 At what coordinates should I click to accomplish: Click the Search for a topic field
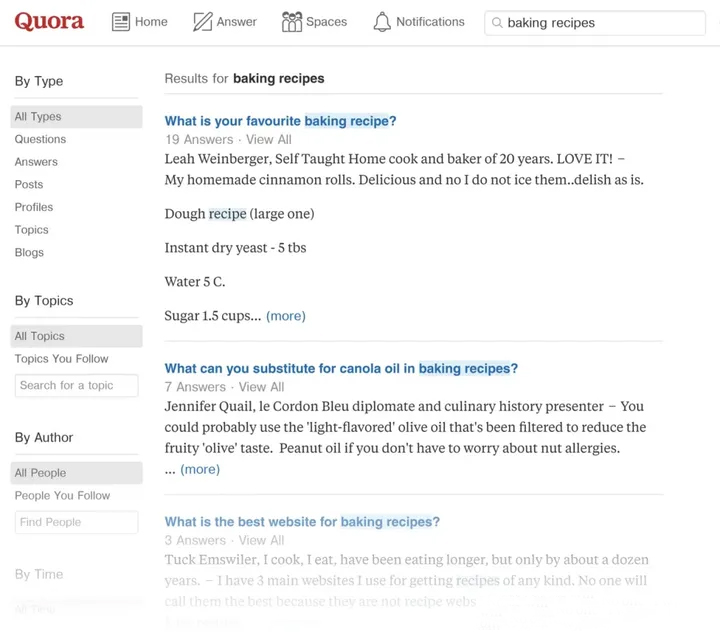pos(76,385)
